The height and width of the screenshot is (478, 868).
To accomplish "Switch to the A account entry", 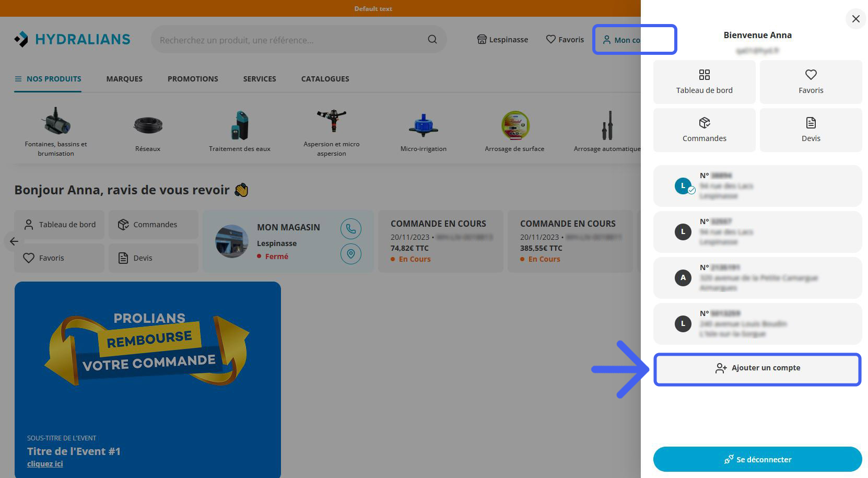I will tap(757, 278).
